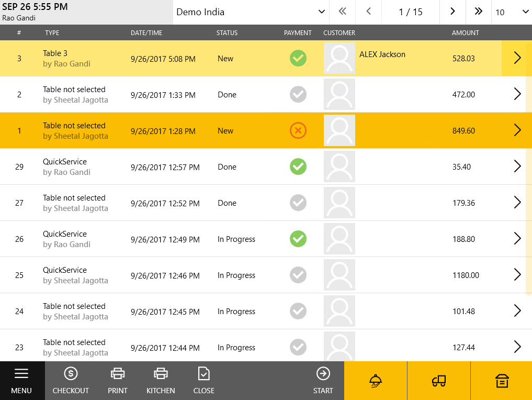The image size is (532, 400).
Task: Click ALEX Jackson's customer avatar
Action: (339, 58)
